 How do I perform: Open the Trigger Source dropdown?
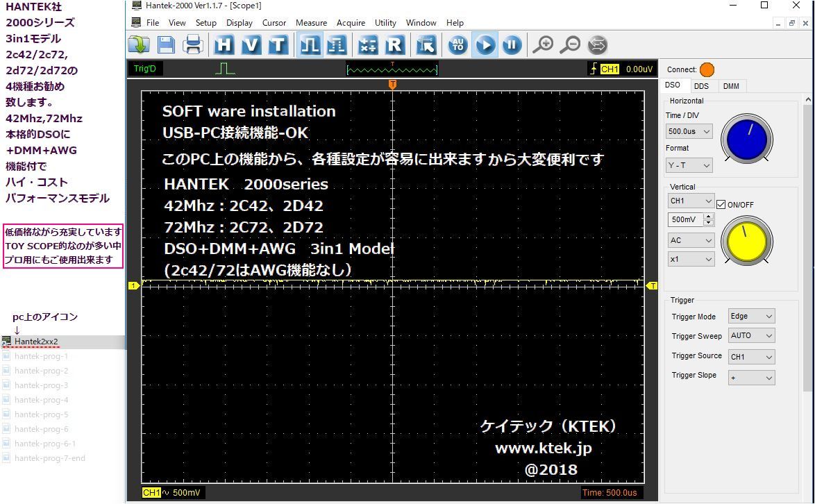752,357
